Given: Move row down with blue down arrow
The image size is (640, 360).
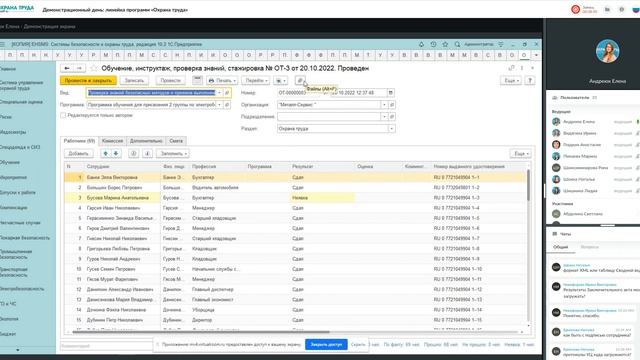Looking at the screenshot, I should pos(116,153).
